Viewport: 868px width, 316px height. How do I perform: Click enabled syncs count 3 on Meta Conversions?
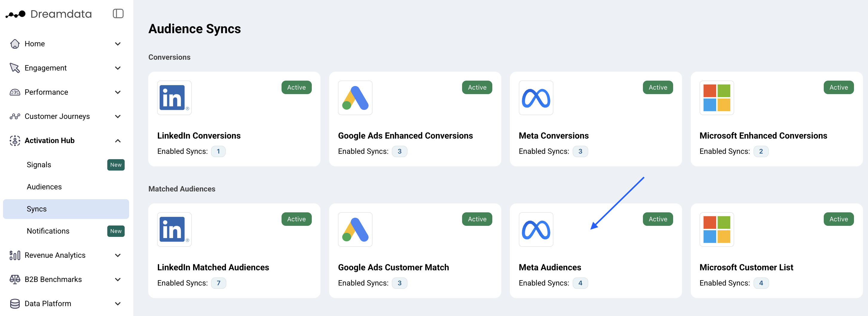click(580, 151)
